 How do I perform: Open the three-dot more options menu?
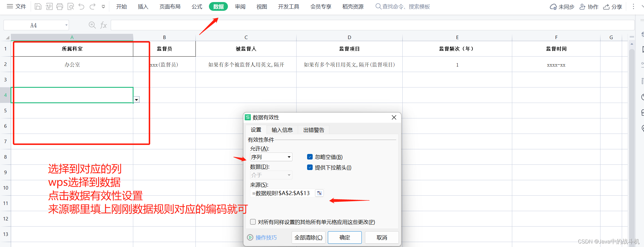[x=633, y=6]
